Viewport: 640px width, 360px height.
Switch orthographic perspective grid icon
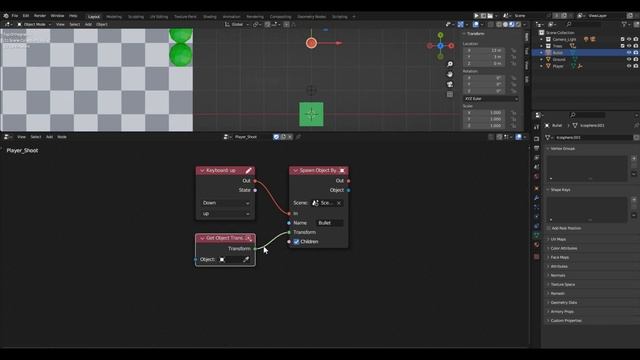[x=450, y=94]
